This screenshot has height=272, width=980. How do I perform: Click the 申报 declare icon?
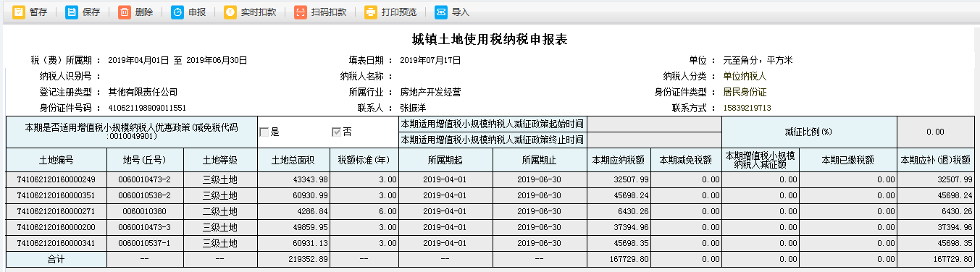pyautogui.click(x=177, y=12)
